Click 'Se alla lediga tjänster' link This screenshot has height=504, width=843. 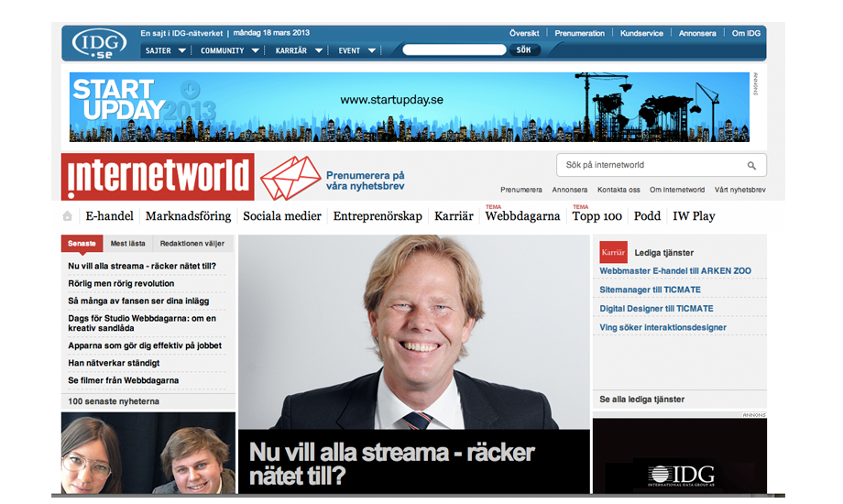tap(642, 400)
